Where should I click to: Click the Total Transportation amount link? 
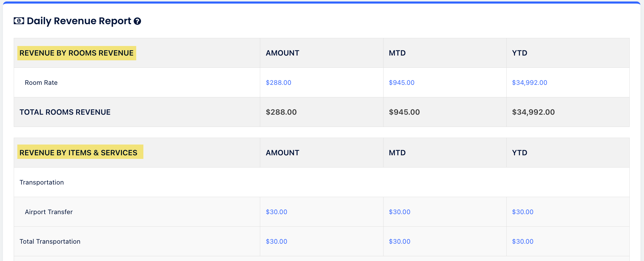[x=276, y=242]
